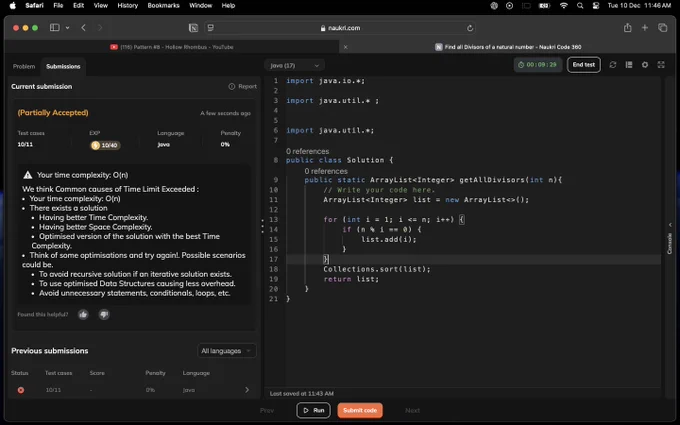Viewport: 680px width, 425px height.
Task: Toggle the editor layout icon
Action: click(629, 65)
